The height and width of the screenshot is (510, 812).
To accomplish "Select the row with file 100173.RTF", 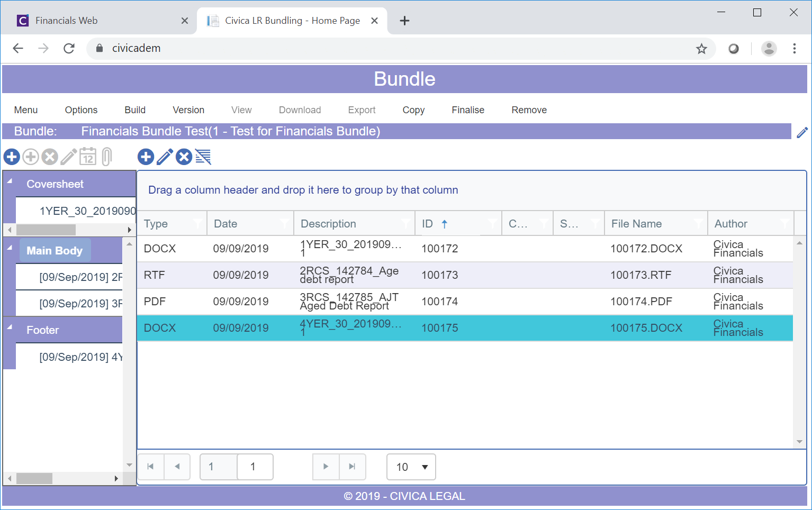I will click(465, 275).
